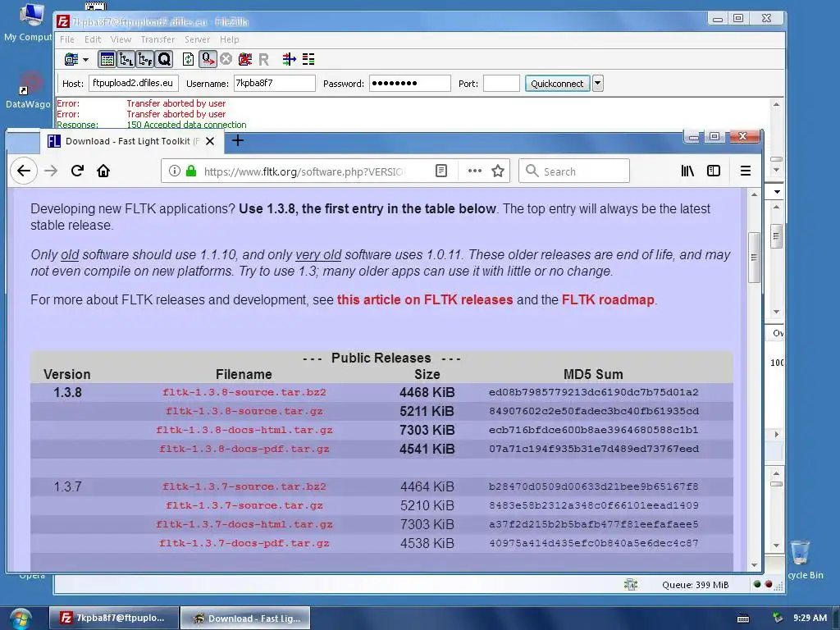Select the Download - Fast Light Toolkit tab
This screenshot has height=630, width=840.
coord(130,141)
